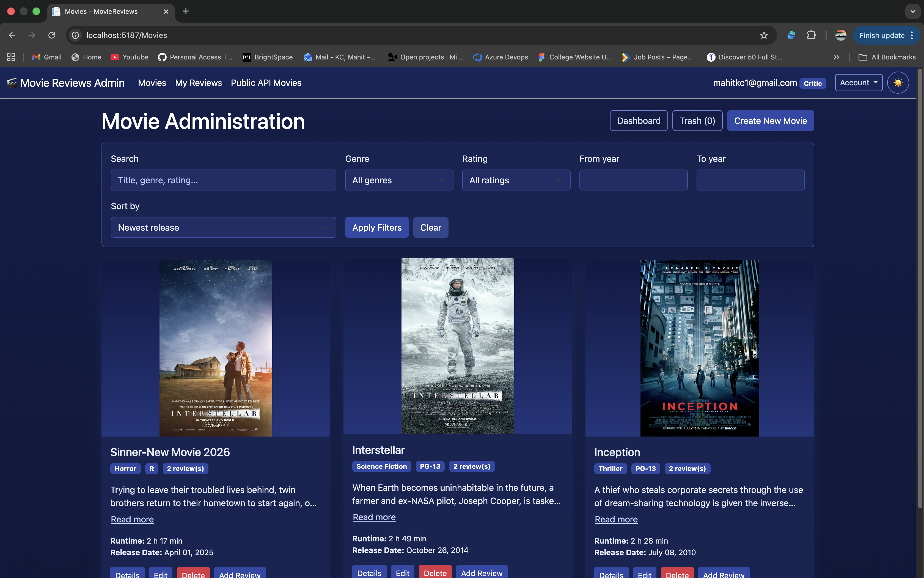The image size is (924, 578).
Task: Focus the From year field
Action: point(633,180)
